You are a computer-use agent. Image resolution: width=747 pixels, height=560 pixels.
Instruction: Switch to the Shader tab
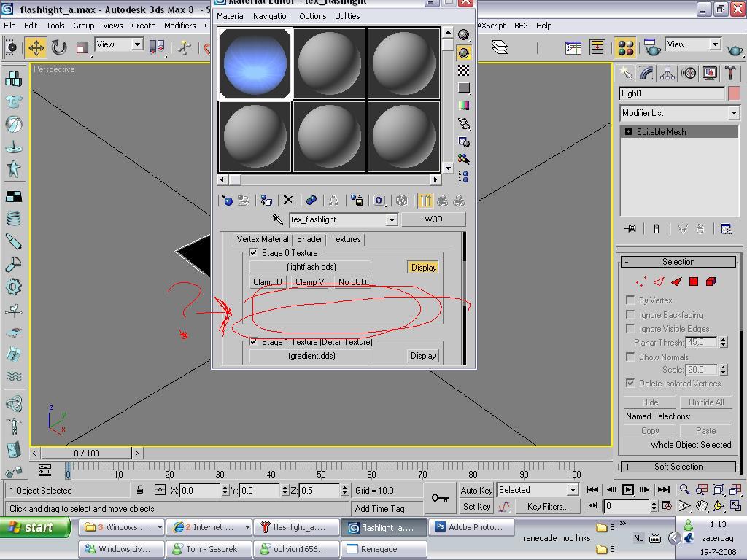309,239
